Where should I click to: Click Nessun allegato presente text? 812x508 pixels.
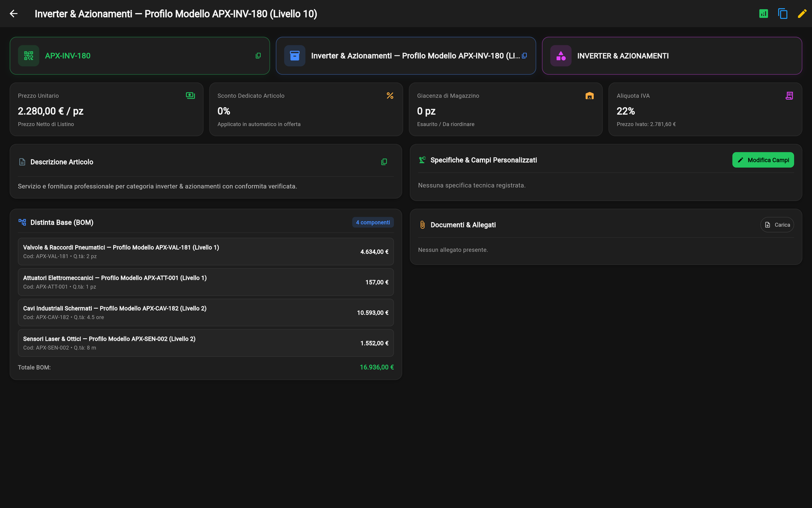click(x=453, y=250)
